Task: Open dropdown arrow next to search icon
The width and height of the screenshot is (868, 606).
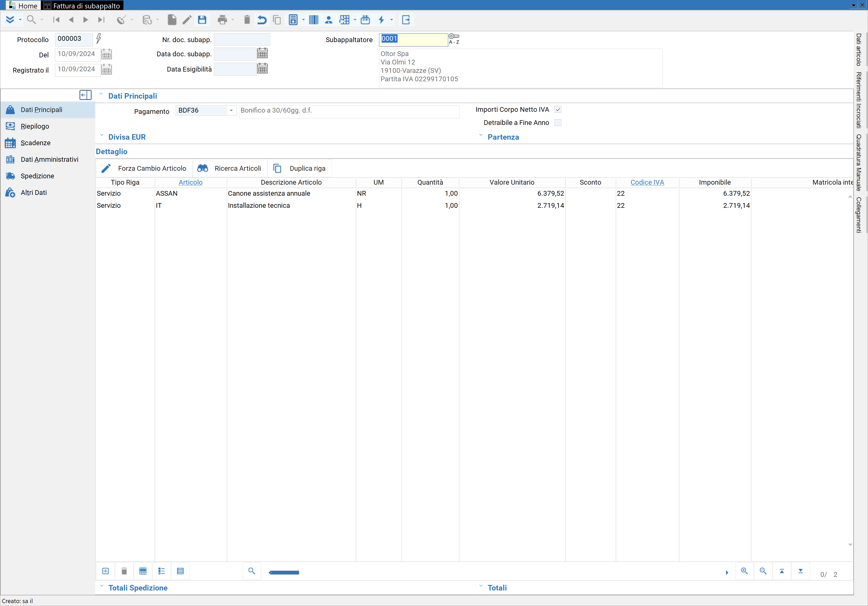Action: click(x=42, y=20)
